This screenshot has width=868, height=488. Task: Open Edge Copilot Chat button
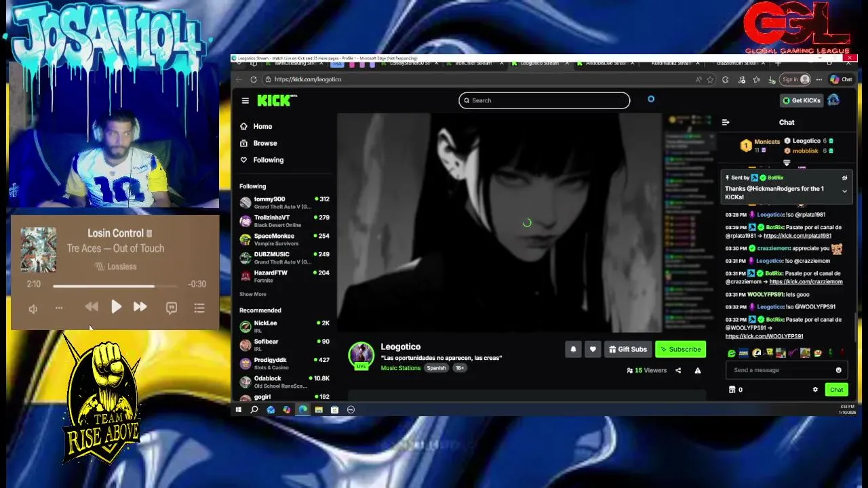[842, 79]
